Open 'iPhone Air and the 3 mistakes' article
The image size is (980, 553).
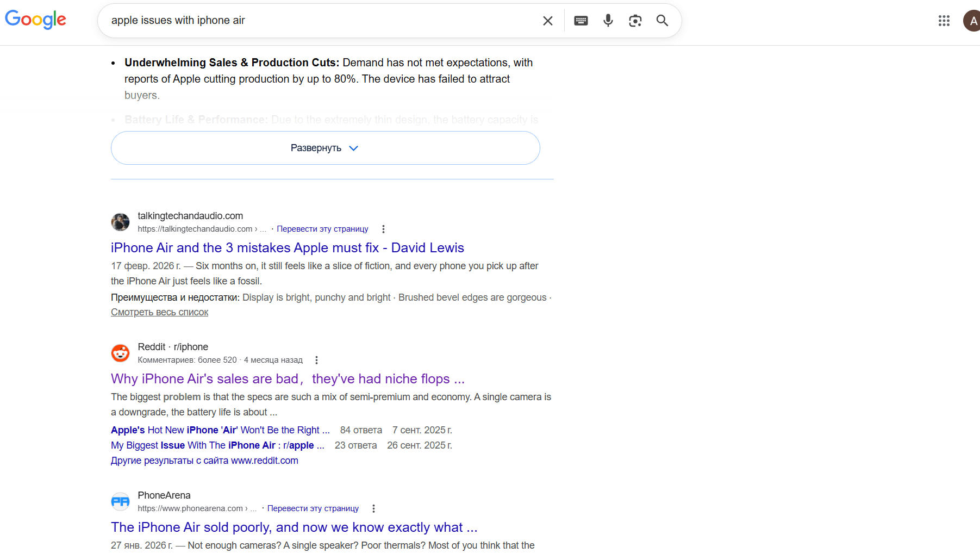coord(287,248)
